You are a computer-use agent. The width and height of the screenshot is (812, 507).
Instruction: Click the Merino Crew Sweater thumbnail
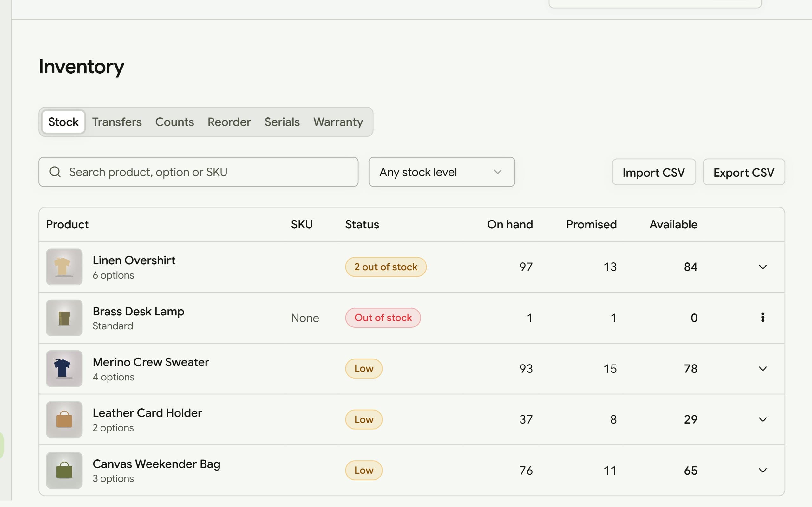[x=64, y=369]
